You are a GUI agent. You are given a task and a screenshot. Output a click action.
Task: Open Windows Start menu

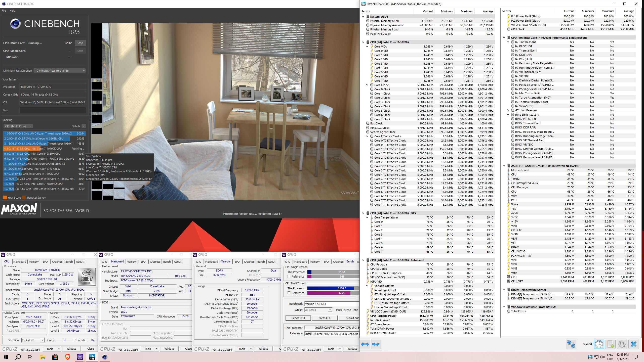(x=6, y=357)
